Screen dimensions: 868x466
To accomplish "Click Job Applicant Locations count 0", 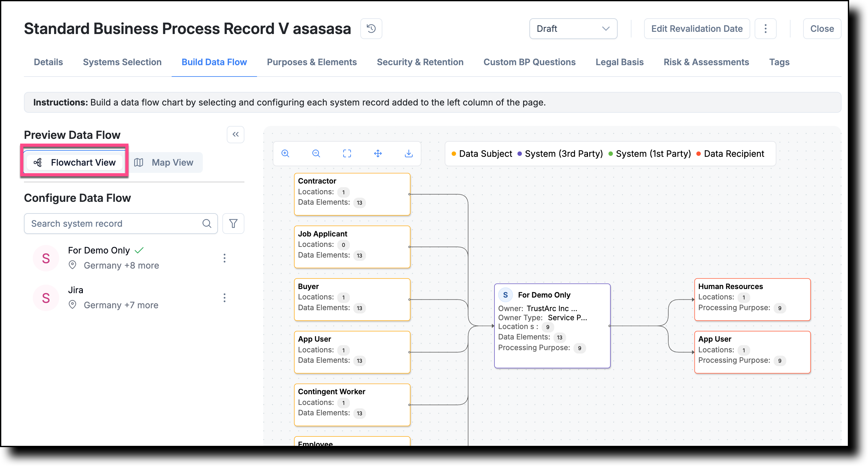I will pyautogui.click(x=343, y=245).
